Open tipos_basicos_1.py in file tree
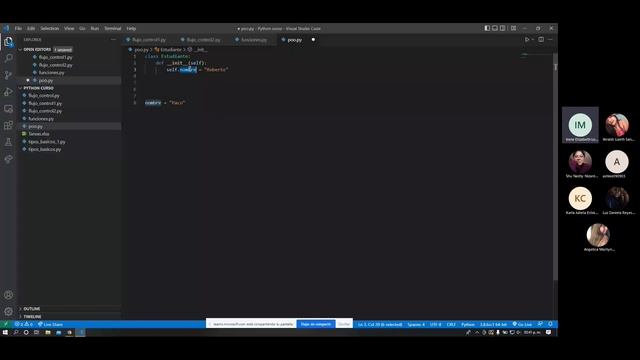Viewport: 640px width, 360px height. coord(47,142)
